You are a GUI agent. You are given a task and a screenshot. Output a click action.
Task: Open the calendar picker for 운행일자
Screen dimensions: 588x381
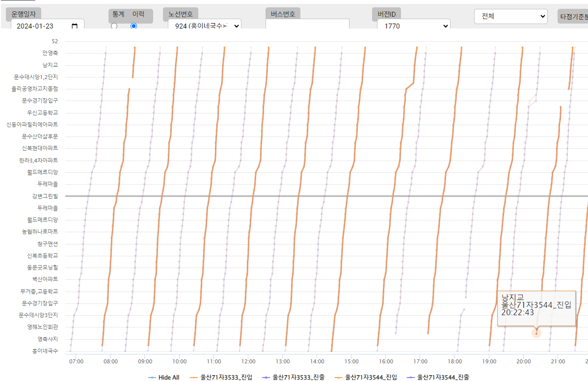click(75, 26)
